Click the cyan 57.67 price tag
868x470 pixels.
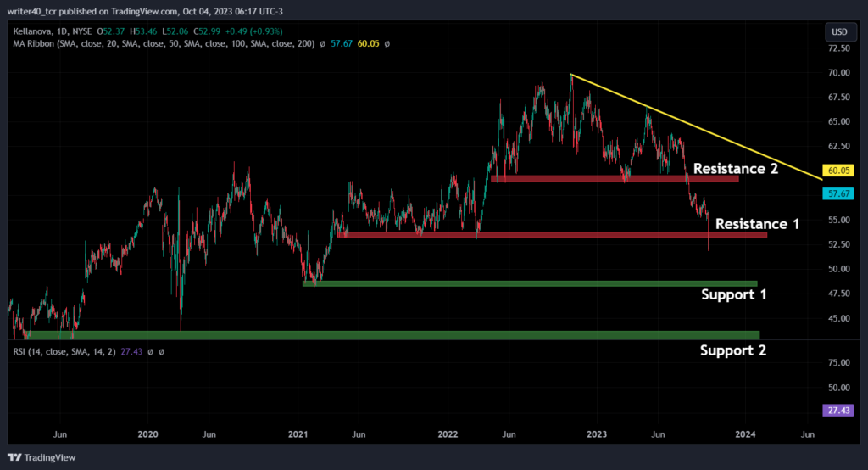[x=838, y=193]
